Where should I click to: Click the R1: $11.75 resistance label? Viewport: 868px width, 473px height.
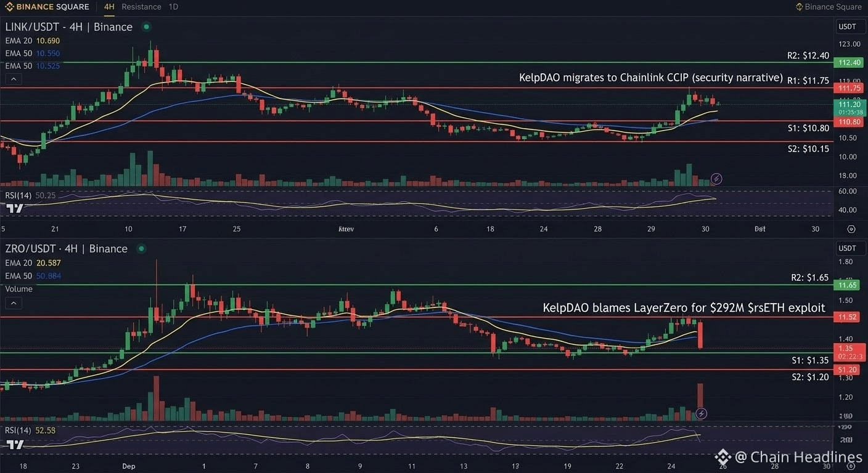pyautogui.click(x=808, y=80)
